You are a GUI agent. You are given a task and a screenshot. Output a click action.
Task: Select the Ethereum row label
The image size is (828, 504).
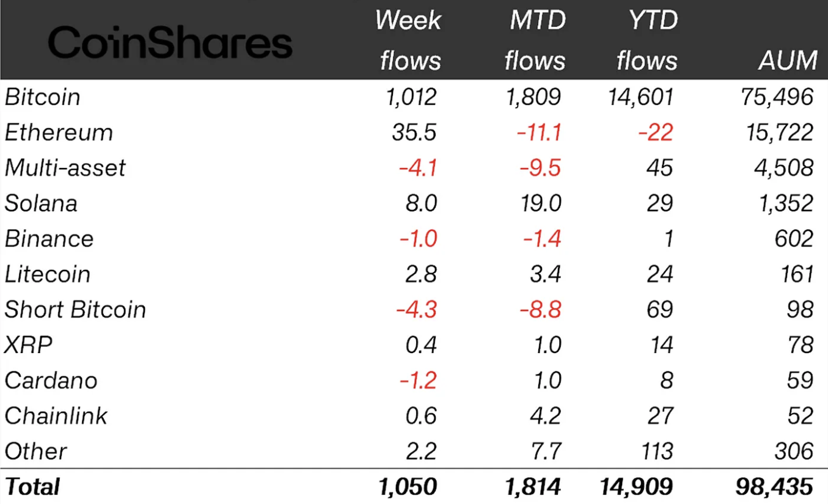59,133
